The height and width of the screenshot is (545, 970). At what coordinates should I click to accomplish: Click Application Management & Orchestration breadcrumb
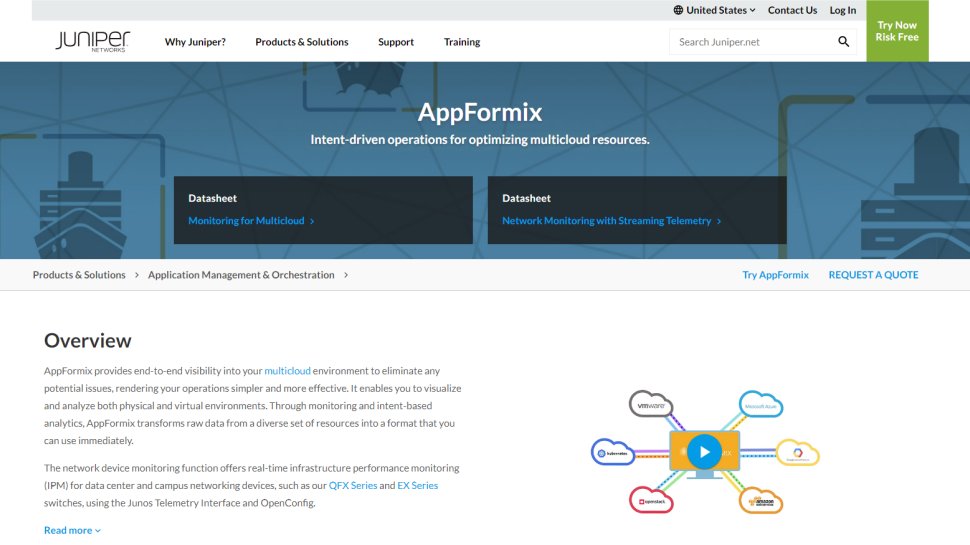[241, 275]
